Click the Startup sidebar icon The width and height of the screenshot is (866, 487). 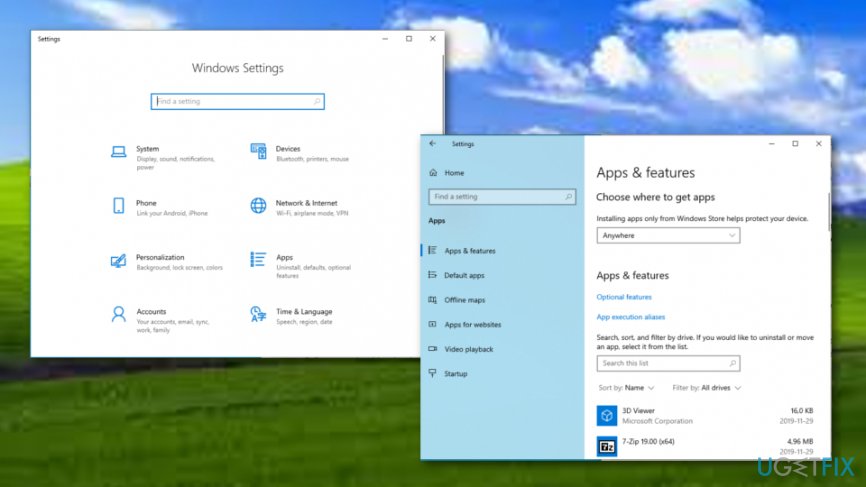point(432,373)
